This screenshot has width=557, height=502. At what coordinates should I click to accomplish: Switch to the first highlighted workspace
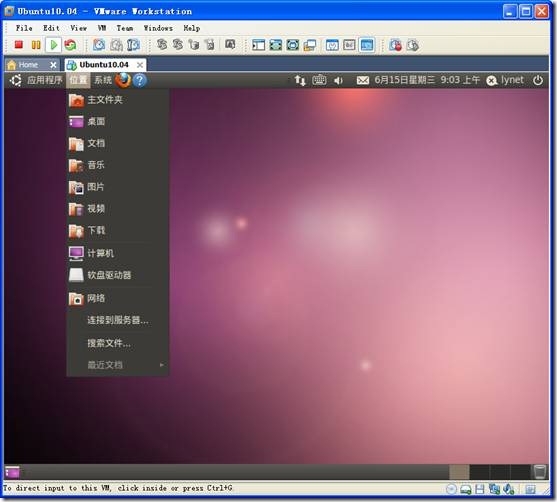459,472
